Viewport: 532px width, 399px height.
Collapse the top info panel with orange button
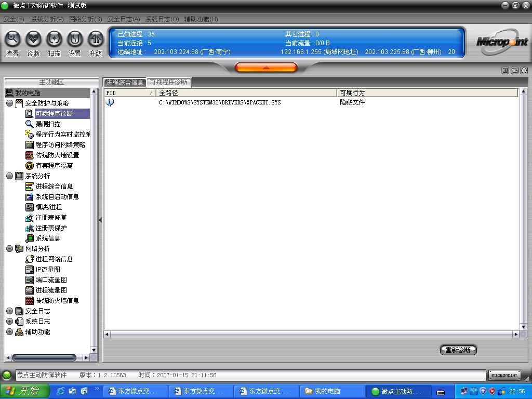(x=266, y=68)
